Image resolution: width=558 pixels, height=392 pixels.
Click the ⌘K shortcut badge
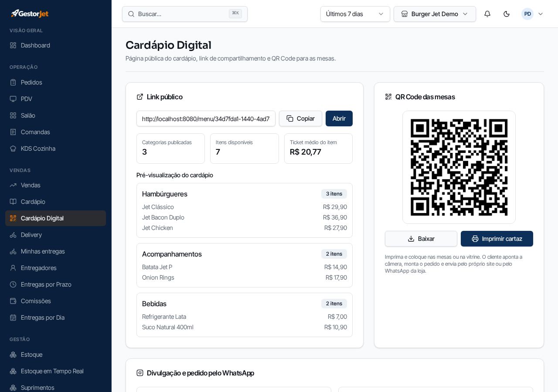[x=235, y=14]
